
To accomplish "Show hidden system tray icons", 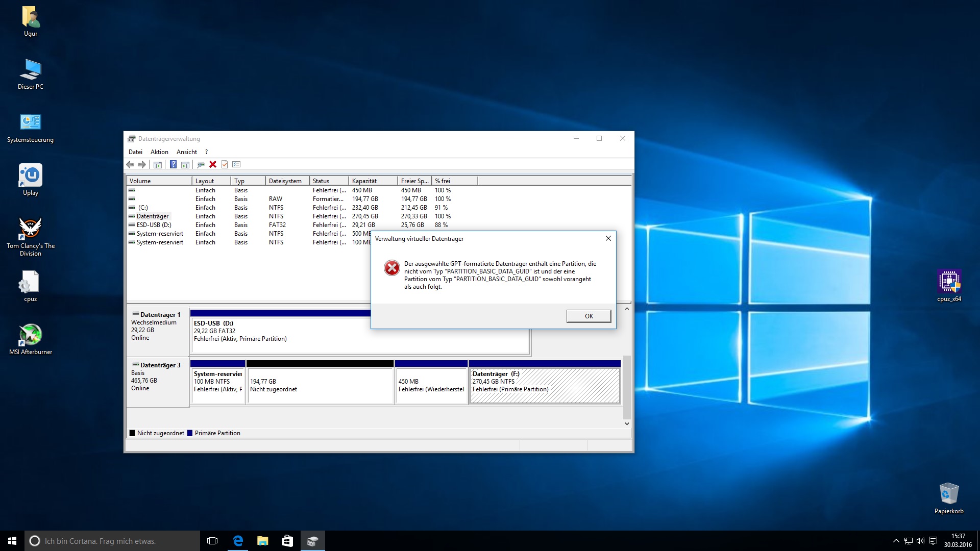I will click(x=896, y=541).
